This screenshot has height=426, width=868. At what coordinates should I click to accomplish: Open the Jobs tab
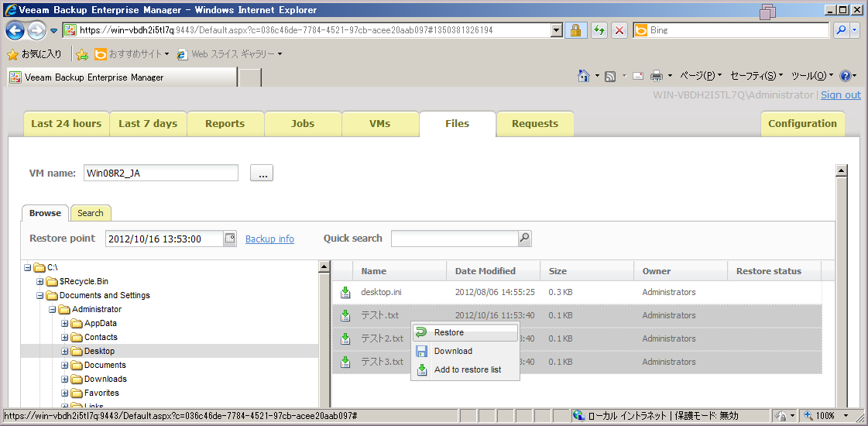point(303,123)
